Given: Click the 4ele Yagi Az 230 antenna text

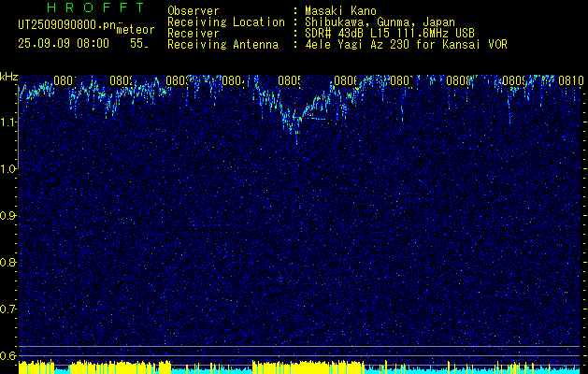Looking at the screenshot, I should point(406,45).
